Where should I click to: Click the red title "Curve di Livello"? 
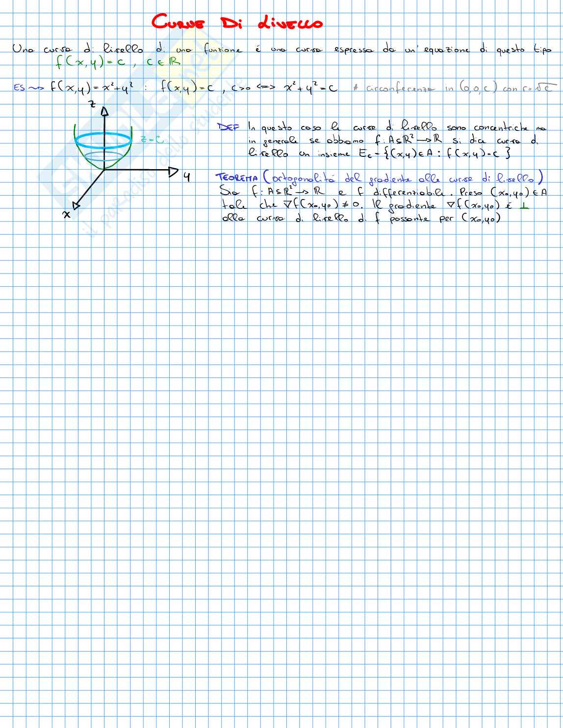tap(237, 23)
